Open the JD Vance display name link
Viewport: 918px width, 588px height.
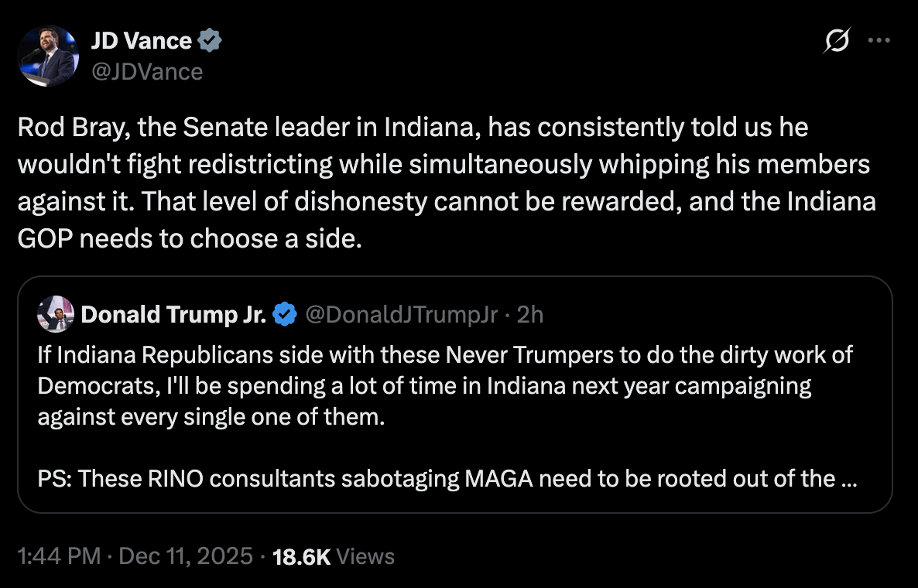tap(141, 42)
